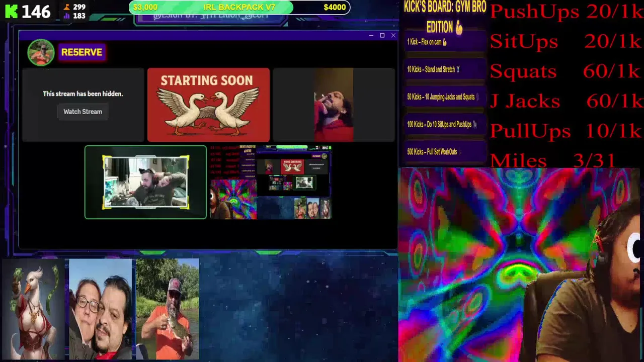Click the PushUps 20/1k counter
The image size is (644, 362).
coord(567,11)
